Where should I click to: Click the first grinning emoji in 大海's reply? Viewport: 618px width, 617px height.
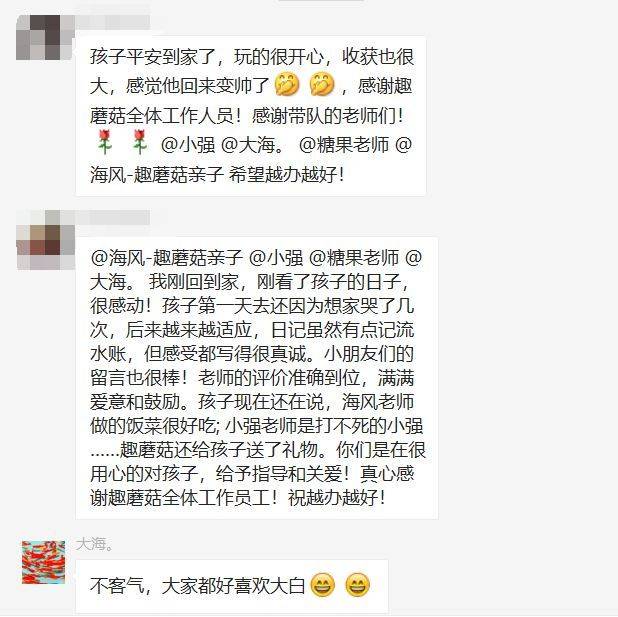pyautogui.click(x=323, y=585)
